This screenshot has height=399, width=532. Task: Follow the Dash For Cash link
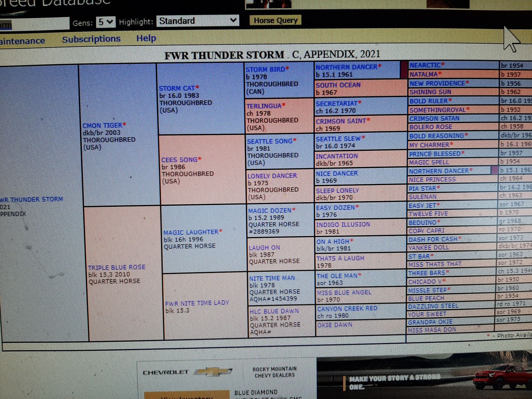click(433, 239)
